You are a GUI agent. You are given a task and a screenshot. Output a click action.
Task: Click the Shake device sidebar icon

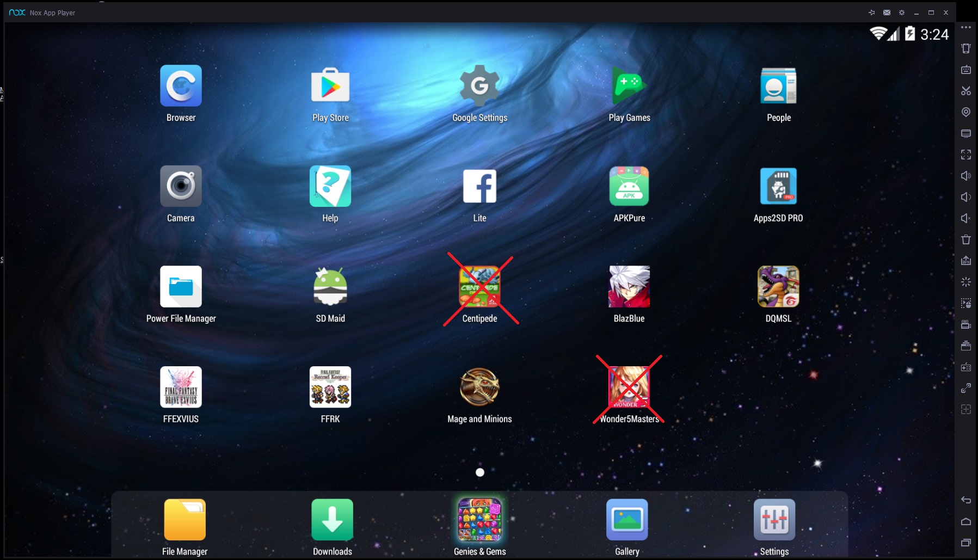click(966, 48)
